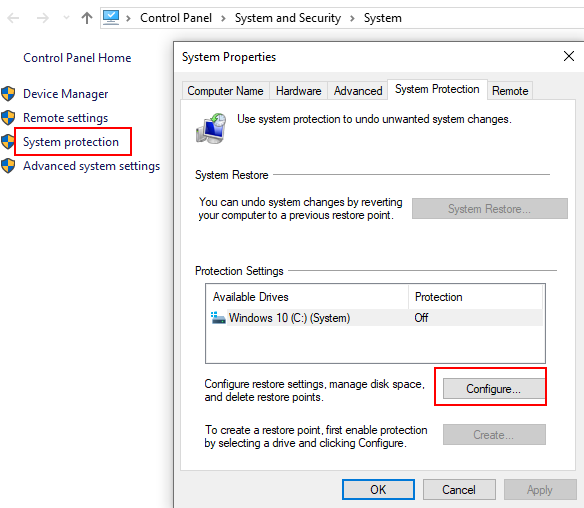Close the System Properties dialog

pyautogui.click(x=569, y=56)
